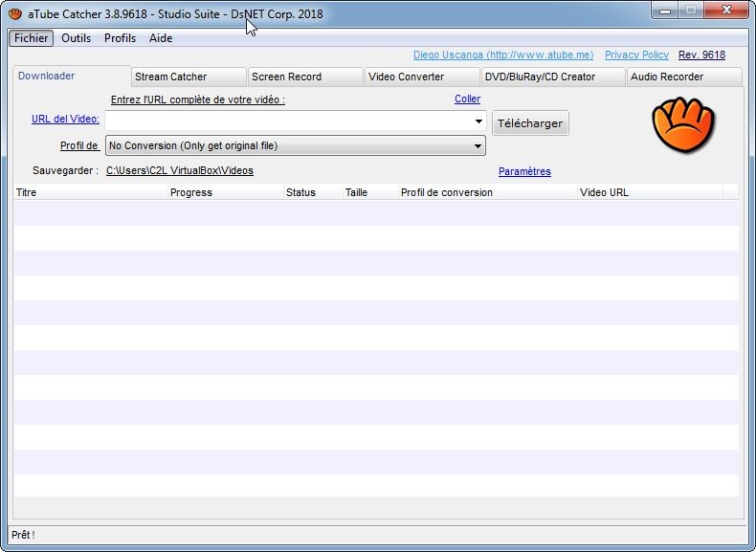
Task: Minimize the aTube Catcher window
Action: (x=665, y=11)
